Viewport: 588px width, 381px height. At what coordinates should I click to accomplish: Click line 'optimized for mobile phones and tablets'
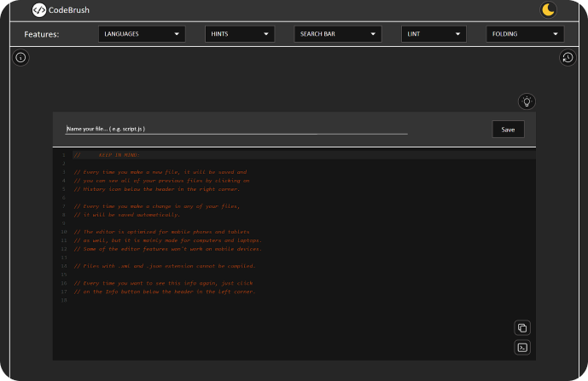[x=161, y=232]
